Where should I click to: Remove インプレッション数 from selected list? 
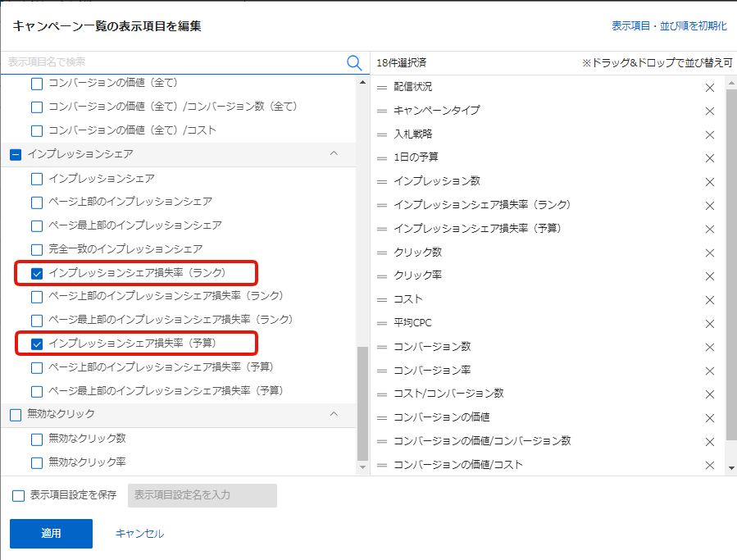710,182
